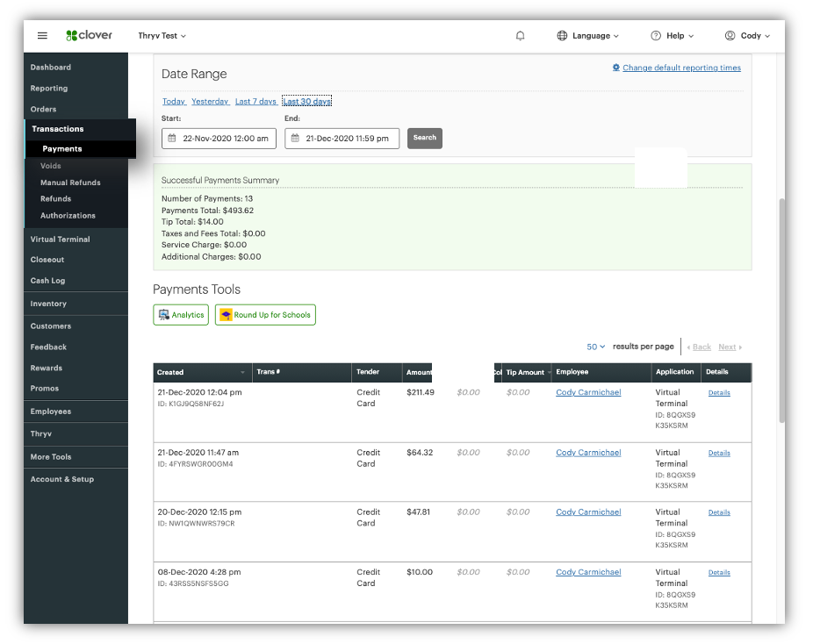Click the globe Language icon
Viewport: 813px width, 644px height.
[x=562, y=36]
